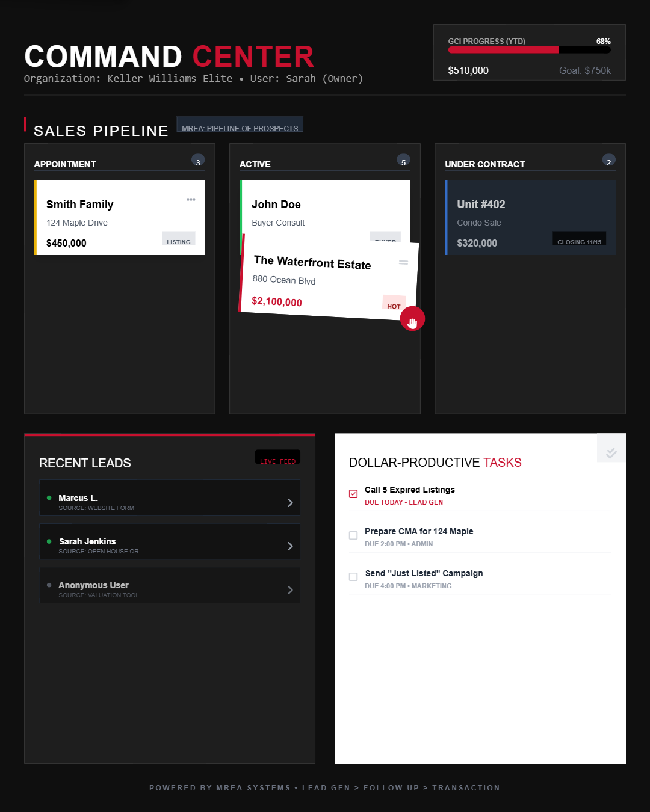Click the double-check icon in tasks panel
The height and width of the screenshot is (812, 650).
611,453
